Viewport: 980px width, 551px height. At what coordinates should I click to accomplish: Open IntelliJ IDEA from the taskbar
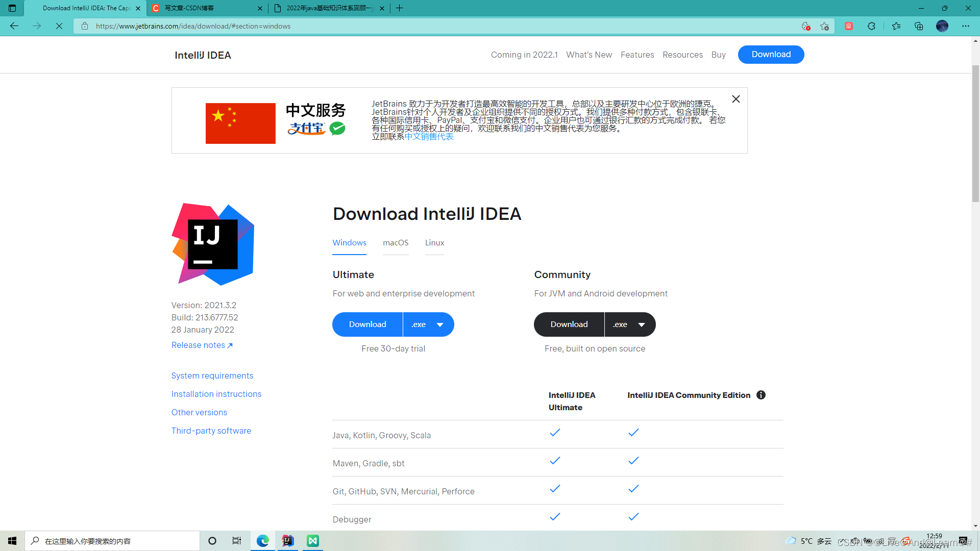coord(287,540)
